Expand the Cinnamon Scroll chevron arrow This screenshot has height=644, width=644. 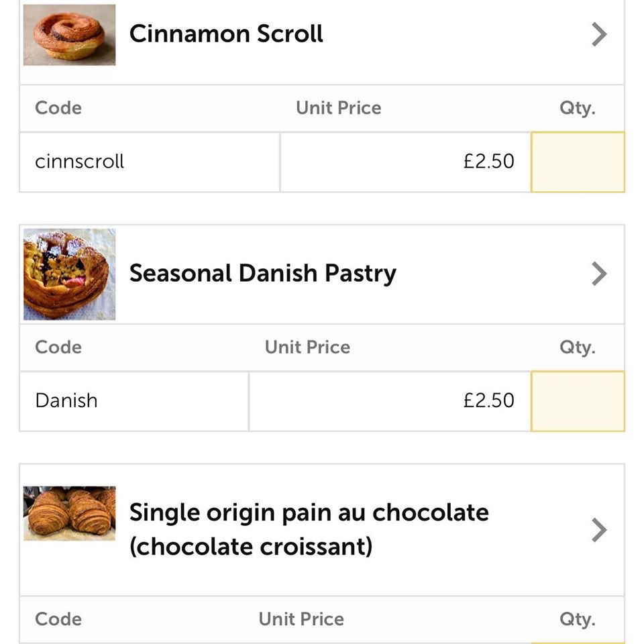[598, 34]
